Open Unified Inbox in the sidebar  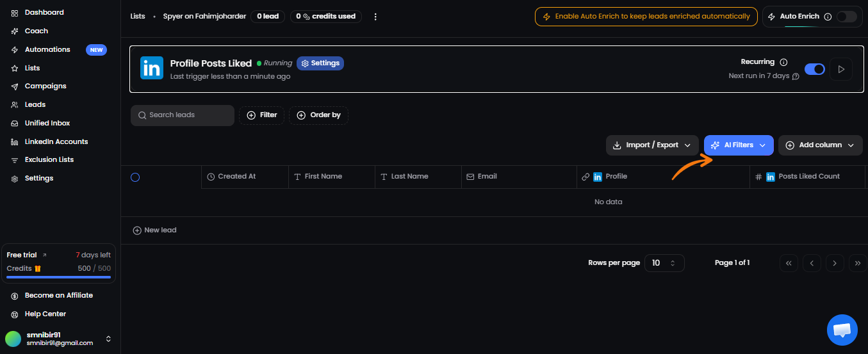coord(47,123)
